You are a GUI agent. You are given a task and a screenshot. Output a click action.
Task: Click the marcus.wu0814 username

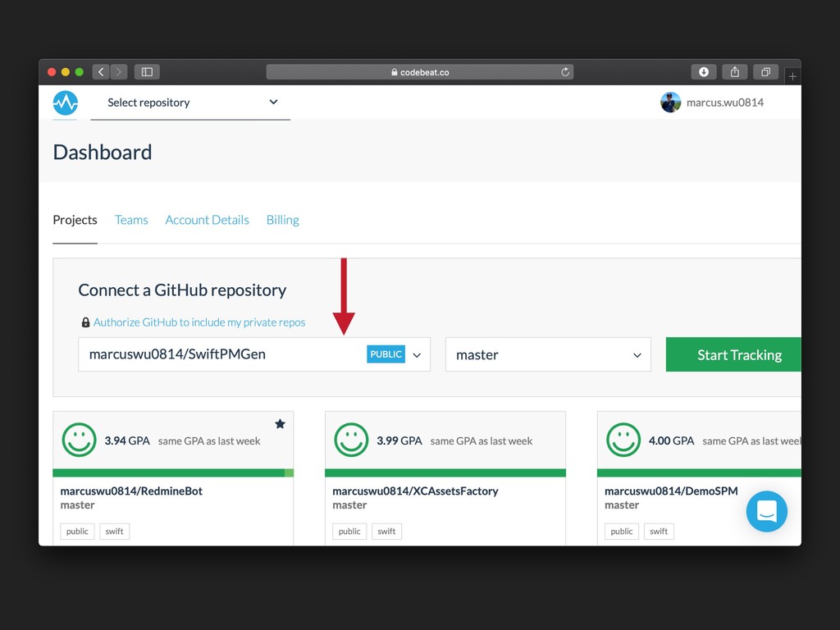tap(725, 103)
